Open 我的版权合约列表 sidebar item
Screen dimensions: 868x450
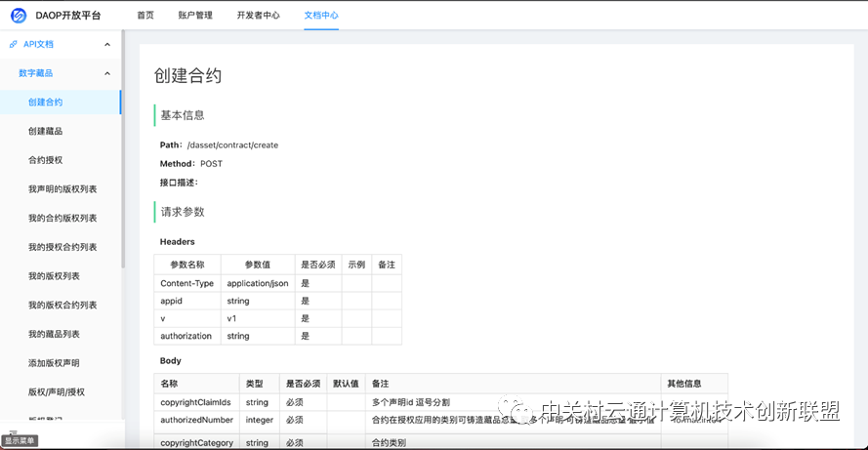click(x=62, y=305)
